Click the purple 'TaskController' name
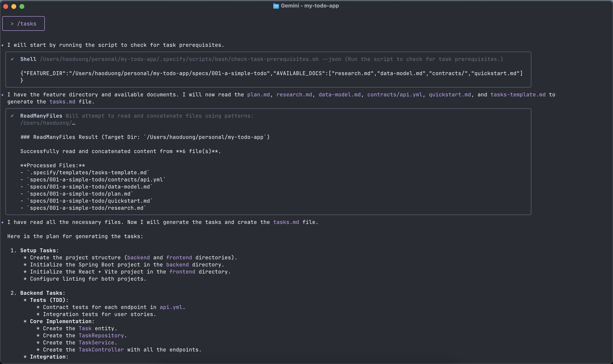613x364 pixels. (x=101, y=350)
